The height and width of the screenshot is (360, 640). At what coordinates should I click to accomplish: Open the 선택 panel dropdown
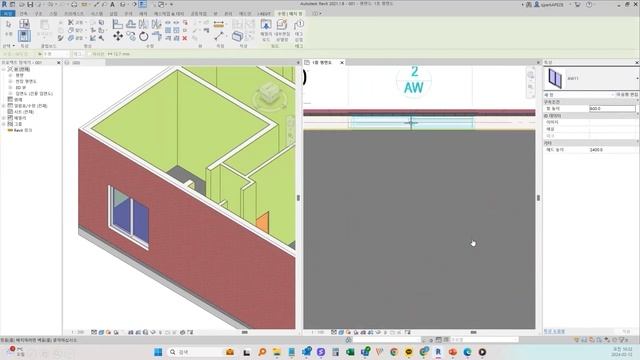(x=9, y=46)
